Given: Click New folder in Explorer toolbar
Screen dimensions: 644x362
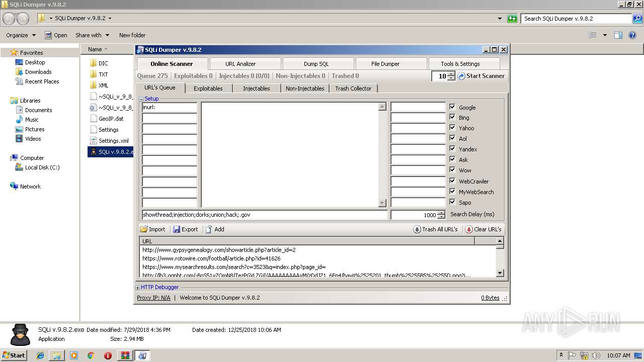Looking at the screenshot, I should click(132, 35).
